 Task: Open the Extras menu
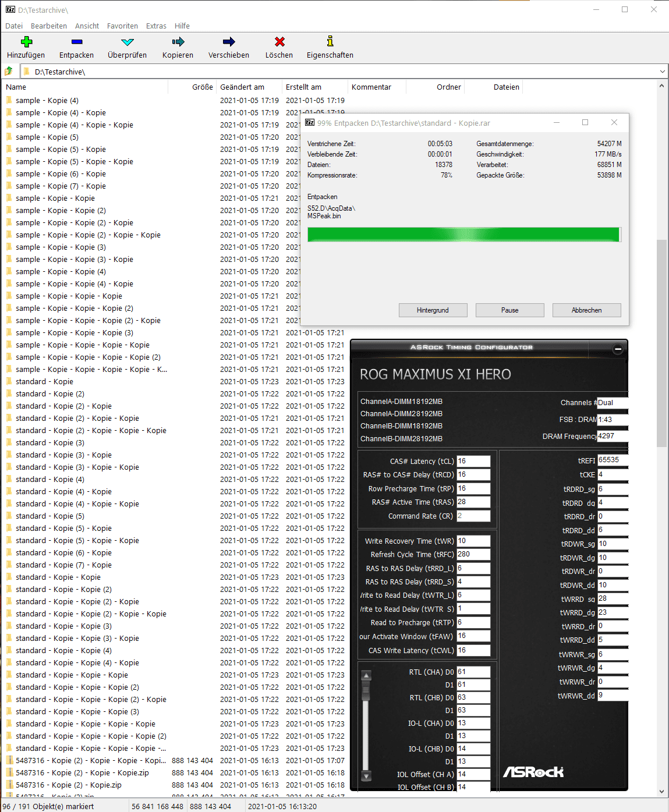[x=156, y=26]
